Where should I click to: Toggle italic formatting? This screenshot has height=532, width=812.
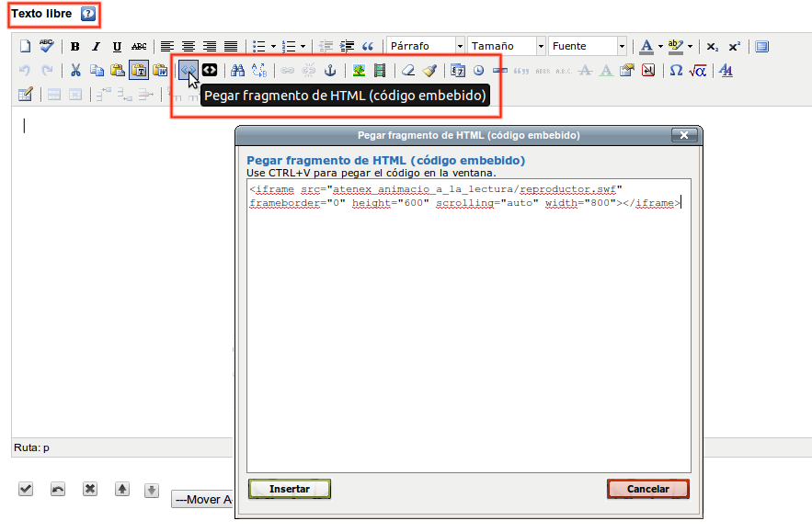click(97, 45)
